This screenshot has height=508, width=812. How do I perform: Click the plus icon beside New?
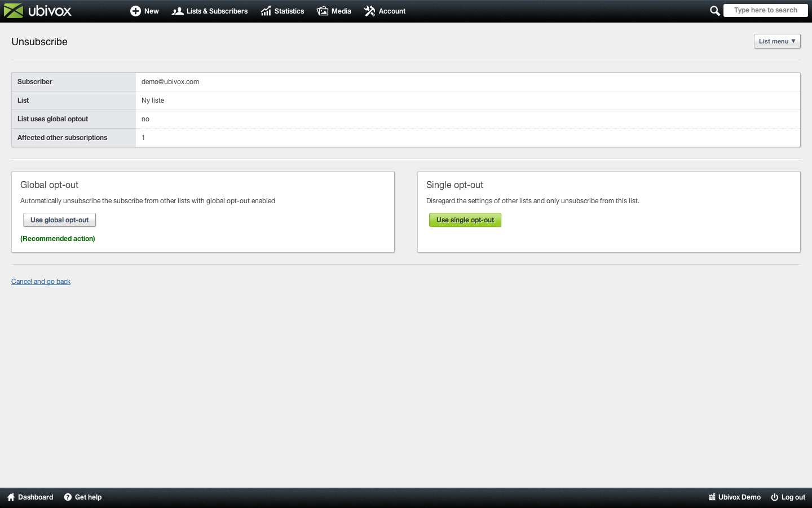(135, 11)
